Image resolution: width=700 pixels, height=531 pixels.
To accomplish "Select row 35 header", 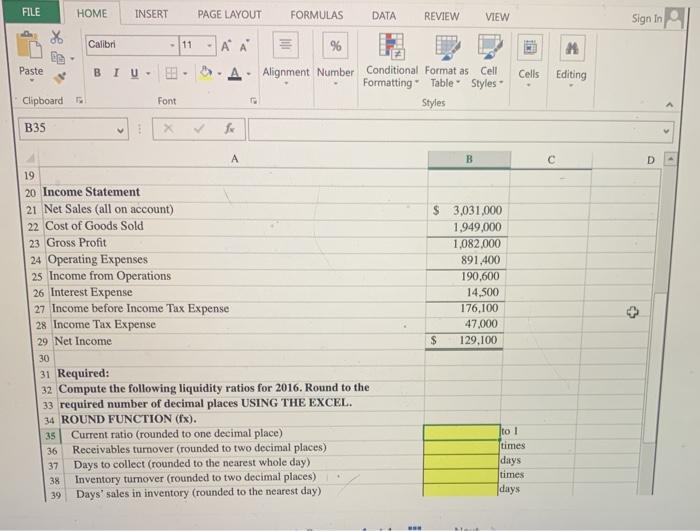I will point(50,435).
